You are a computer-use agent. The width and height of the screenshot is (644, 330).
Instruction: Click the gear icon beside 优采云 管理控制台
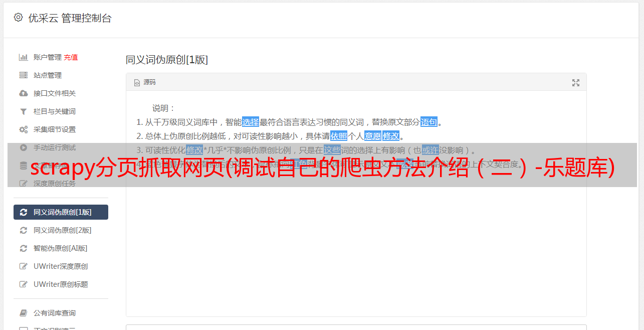tap(19, 18)
